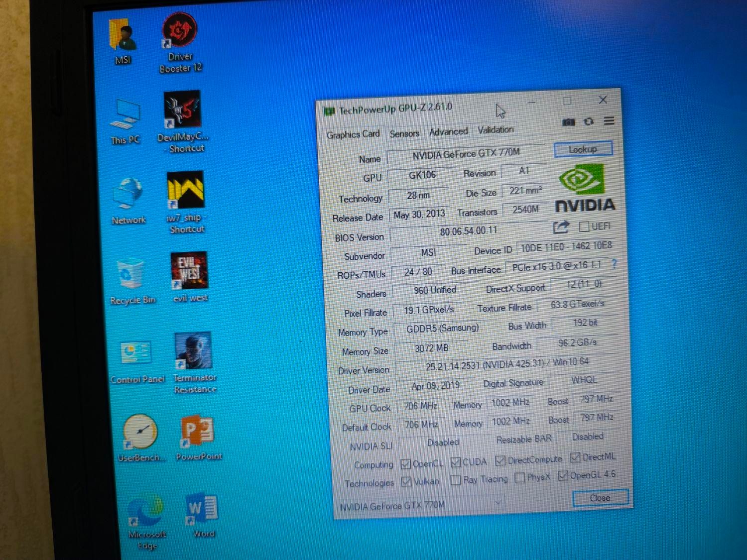
Task: Open the MSI folder on desktop
Action: [123, 42]
